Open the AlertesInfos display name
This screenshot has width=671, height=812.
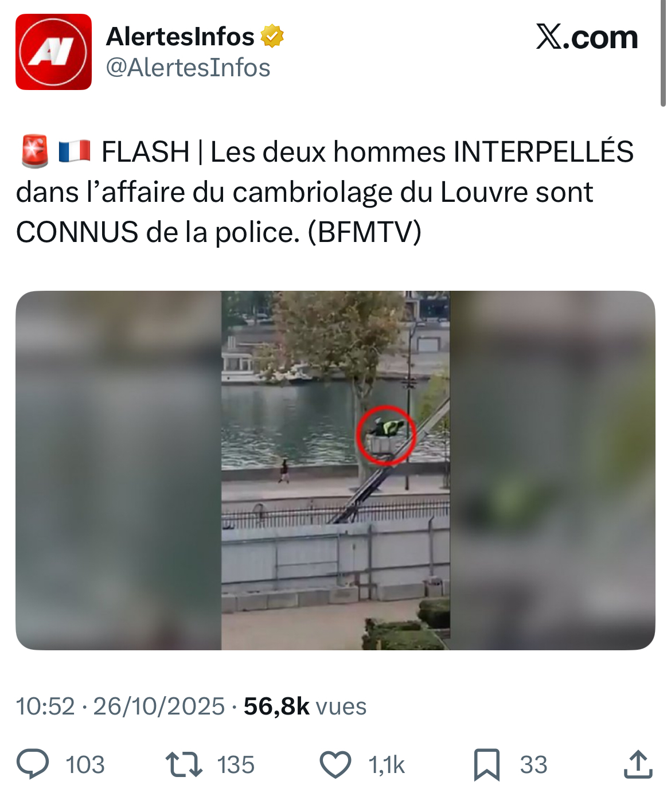click(180, 37)
